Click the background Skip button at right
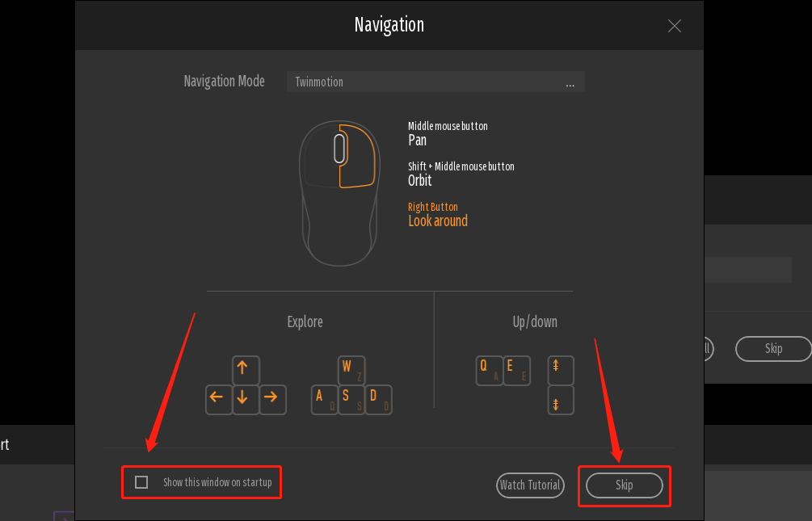 (773, 348)
